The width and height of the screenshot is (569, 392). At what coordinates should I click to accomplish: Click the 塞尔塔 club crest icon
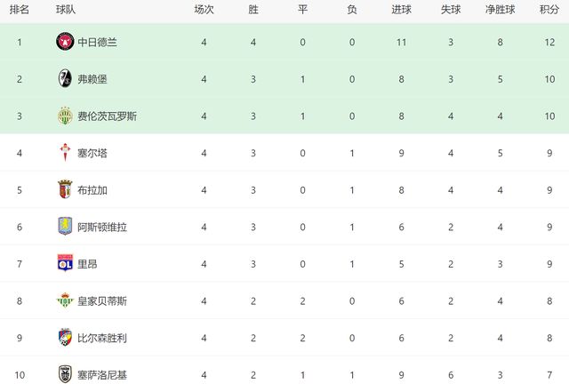click(x=64, y=153)
